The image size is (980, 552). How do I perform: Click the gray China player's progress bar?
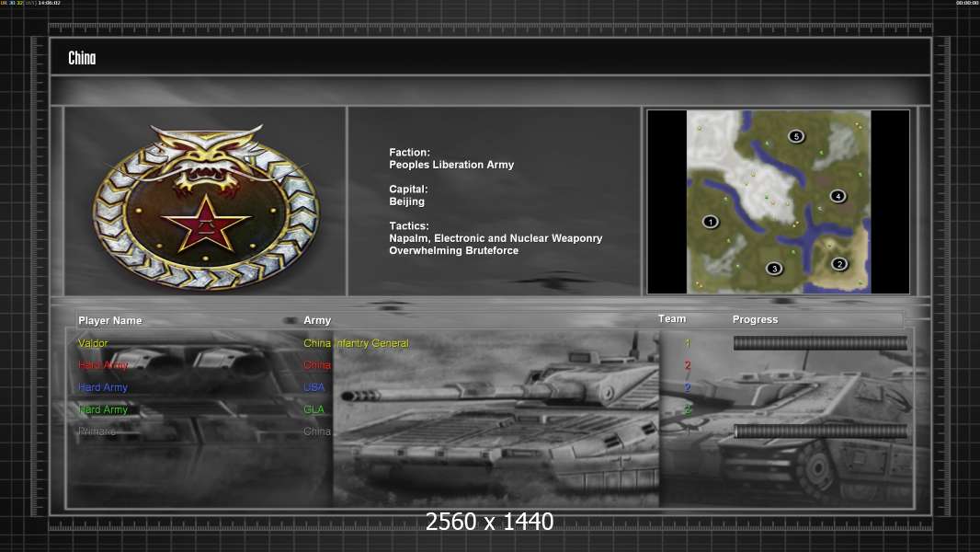pyautogui.click(x=820, y=431)
